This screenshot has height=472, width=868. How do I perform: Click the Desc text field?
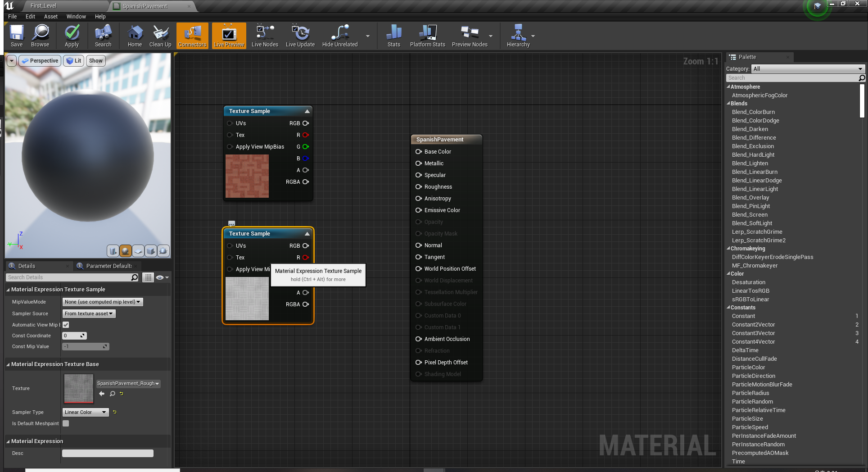tap(108, 453)
